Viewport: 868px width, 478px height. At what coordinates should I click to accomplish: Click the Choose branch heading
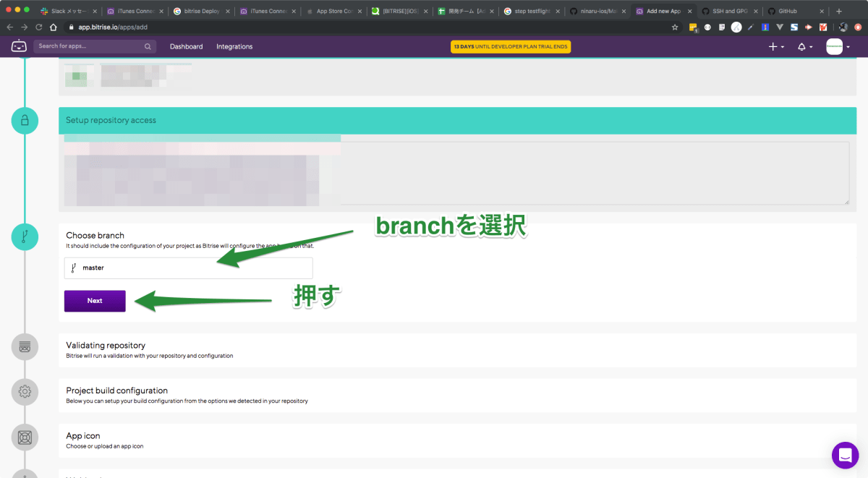click(95, 235)
